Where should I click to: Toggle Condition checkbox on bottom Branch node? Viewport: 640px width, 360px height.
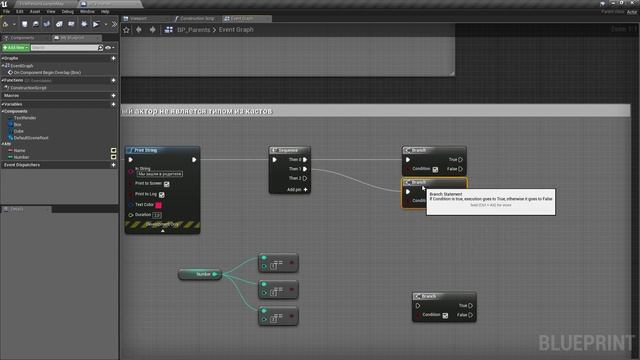(x=445, y=316)
